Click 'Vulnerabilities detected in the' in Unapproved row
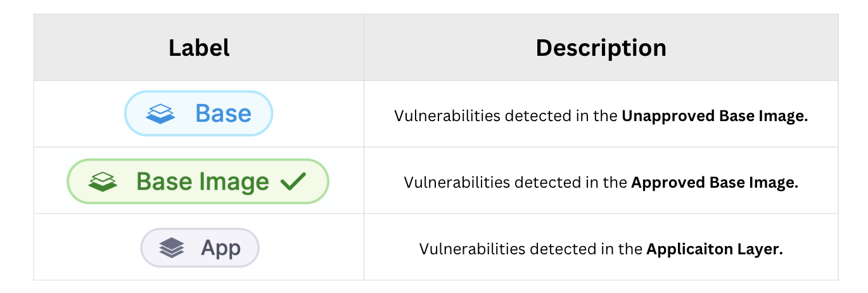The width and height of the screenshot is (868, 293). click(506, 117)
